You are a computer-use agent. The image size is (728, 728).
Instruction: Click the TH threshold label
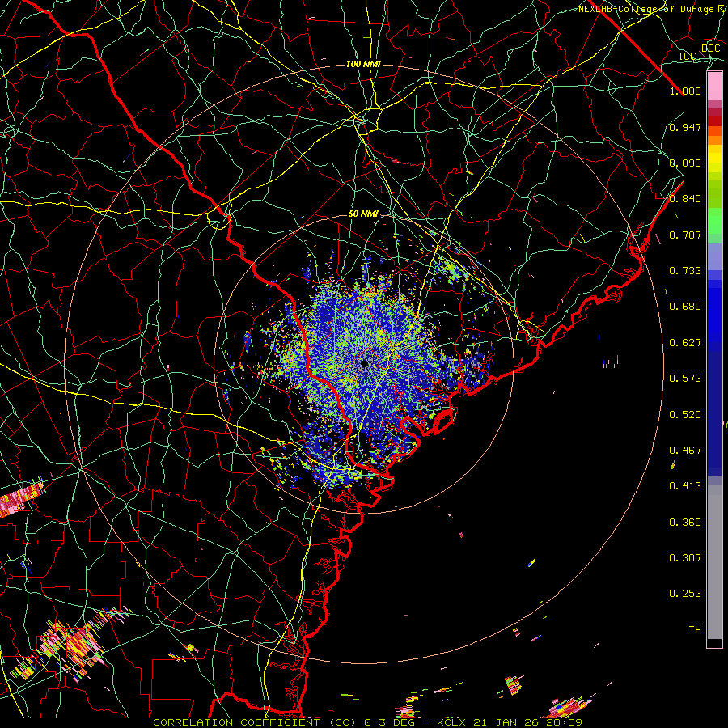695,630
